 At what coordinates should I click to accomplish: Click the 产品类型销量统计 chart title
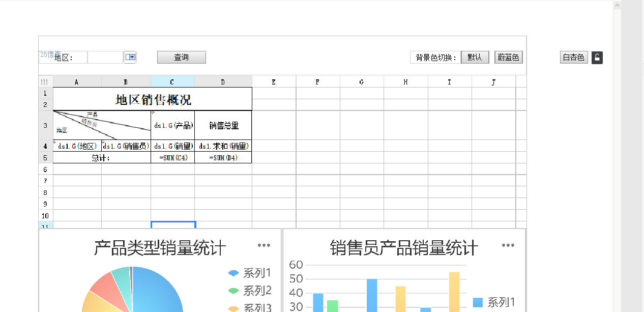point(160,248)
